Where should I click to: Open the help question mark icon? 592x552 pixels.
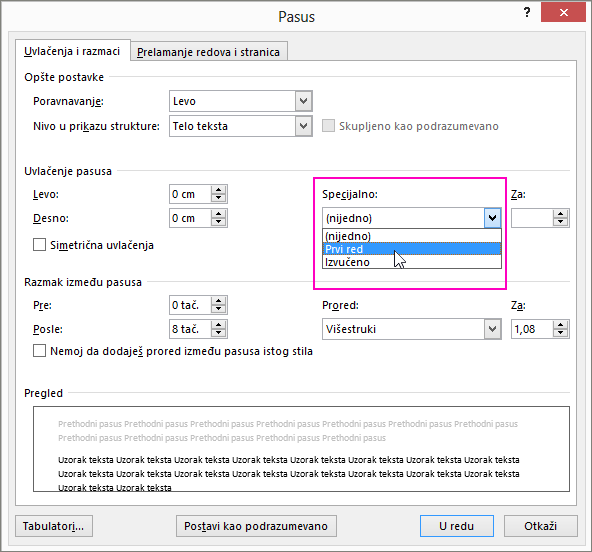[x=527, y=13]
